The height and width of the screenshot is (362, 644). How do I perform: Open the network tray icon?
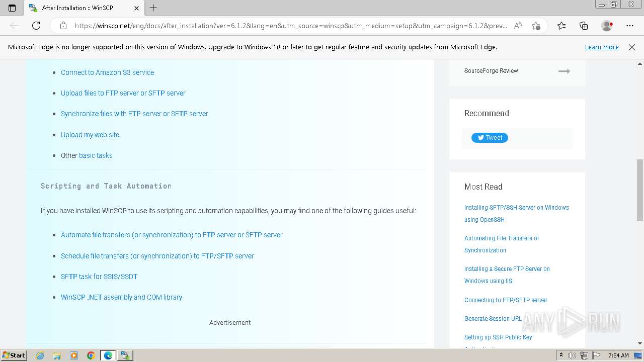[584, 355]
